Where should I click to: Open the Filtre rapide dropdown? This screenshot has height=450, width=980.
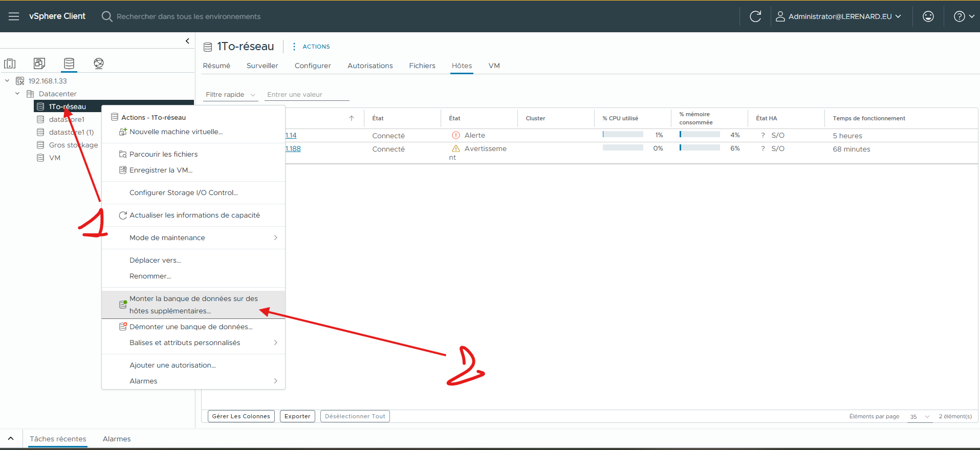click(230, 95)
